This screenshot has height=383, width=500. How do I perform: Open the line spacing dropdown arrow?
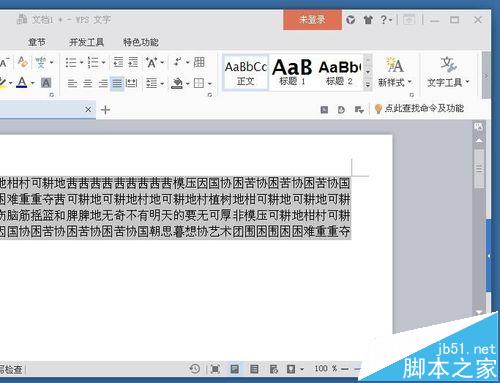[162, 83]
